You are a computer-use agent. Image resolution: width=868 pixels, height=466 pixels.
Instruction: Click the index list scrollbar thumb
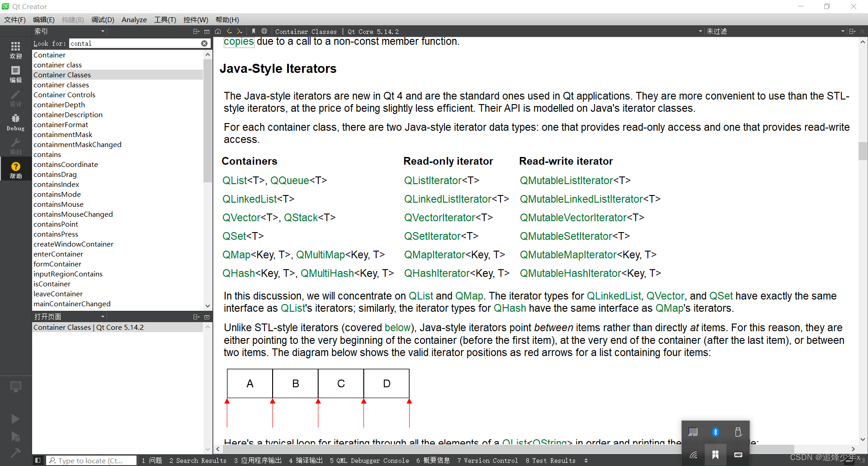coord(208,120)
